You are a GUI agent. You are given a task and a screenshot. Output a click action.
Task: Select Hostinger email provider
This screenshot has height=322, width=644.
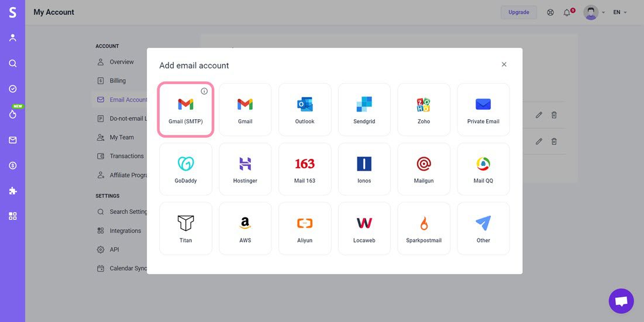coord(245,169)
